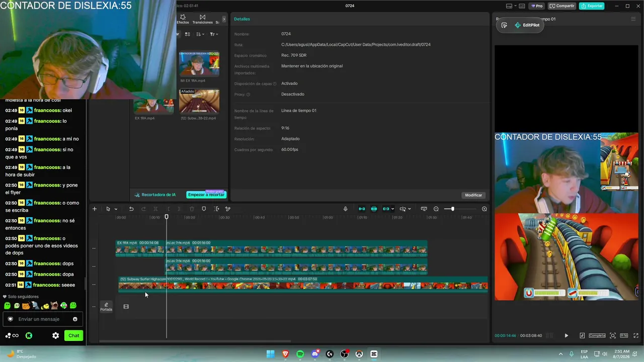Click the Portada cover button
The width and height of the screenshot is (644, 362).
pyautogui.click(x=106, y=307)
